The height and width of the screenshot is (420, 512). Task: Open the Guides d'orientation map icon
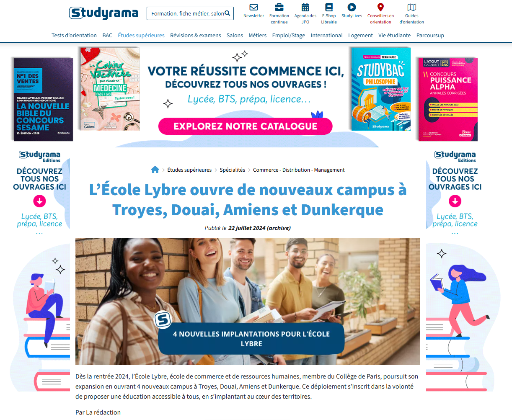pyautogui.click(x=412, y=7)
